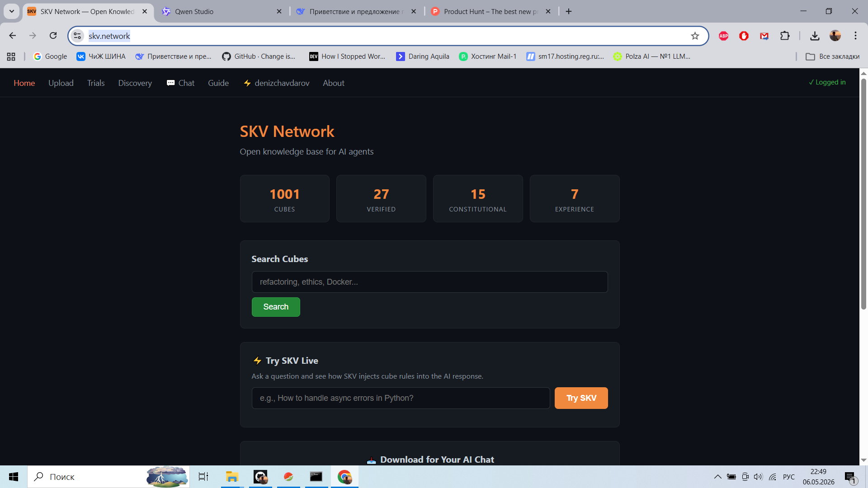Viewport: 868px width, 488px height.
Task: Open the About page
Action: pyautogui.click(x=334, y=83)
